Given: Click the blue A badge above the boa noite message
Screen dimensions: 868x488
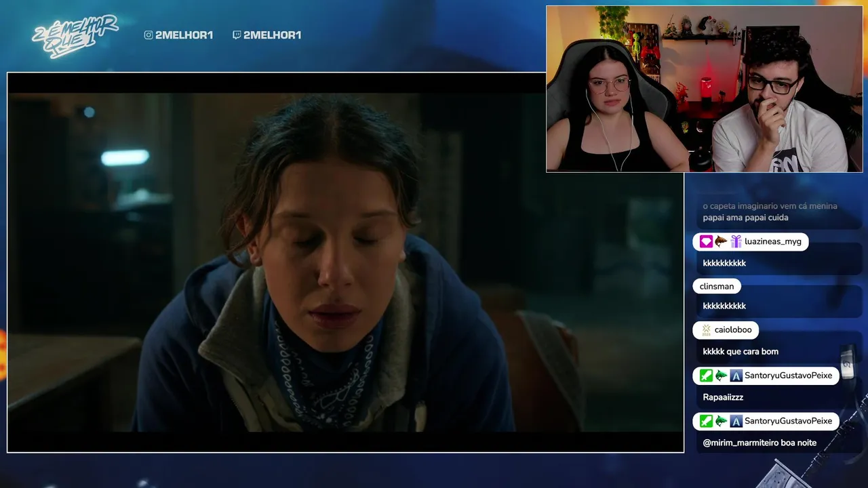Looking at the screenshot, I should coord(736,421).
